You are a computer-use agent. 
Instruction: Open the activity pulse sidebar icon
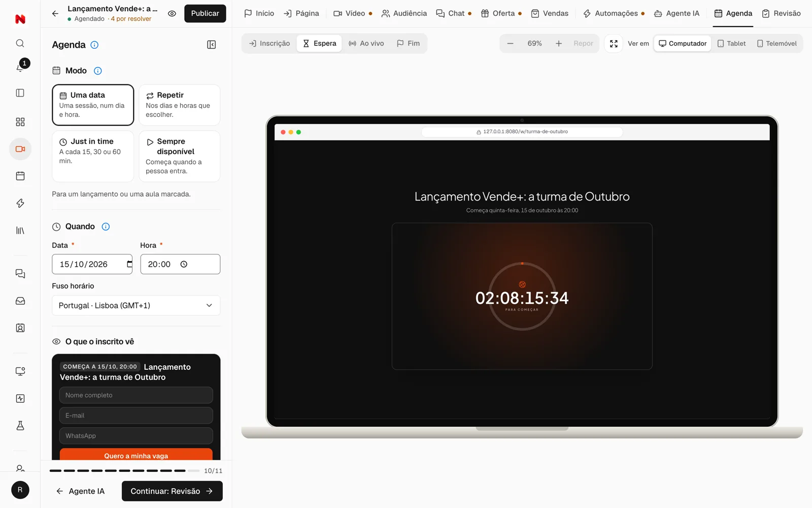(20, 398)
